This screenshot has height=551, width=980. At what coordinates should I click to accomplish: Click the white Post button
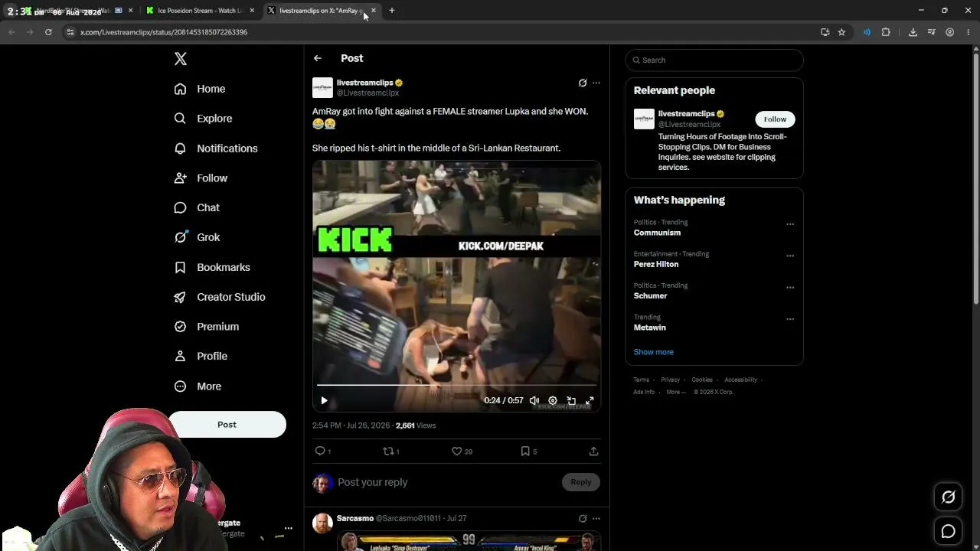[227, 425]
